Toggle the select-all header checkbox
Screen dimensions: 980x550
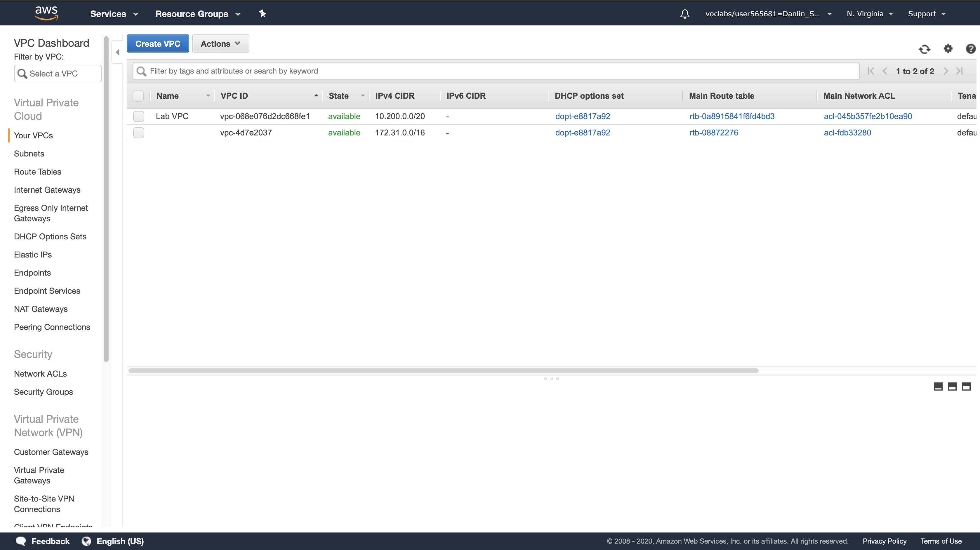(138, 96)
